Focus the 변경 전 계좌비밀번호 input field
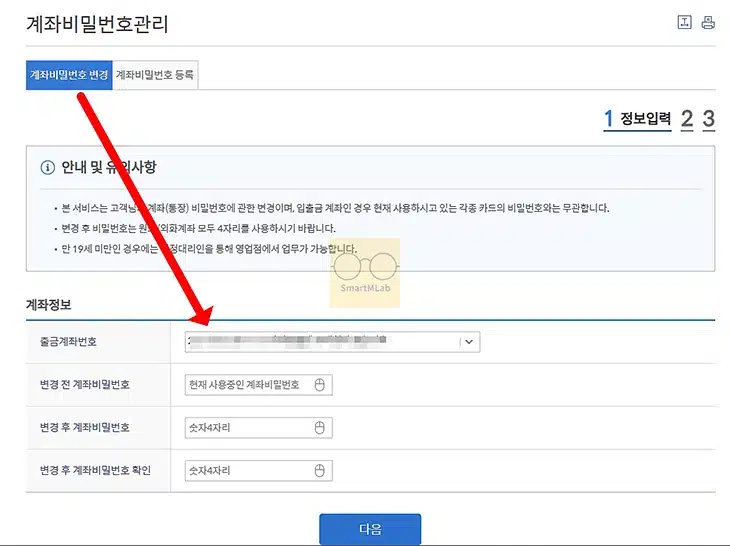 [x=247, y=385]
